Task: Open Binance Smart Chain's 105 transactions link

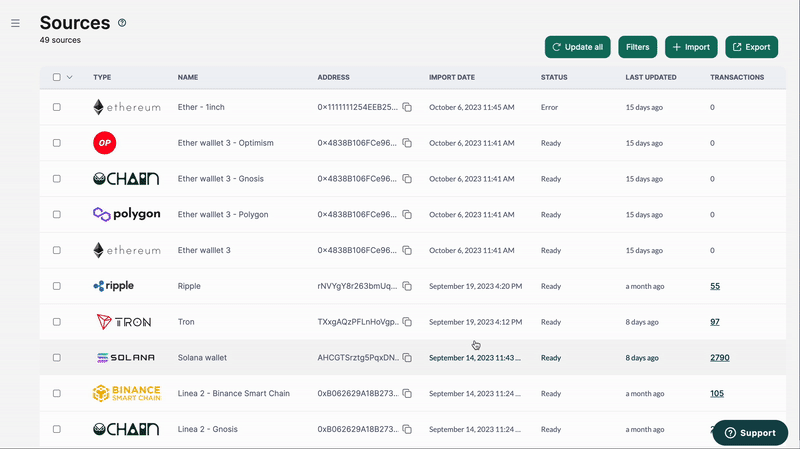Action: tap(717, 393)
